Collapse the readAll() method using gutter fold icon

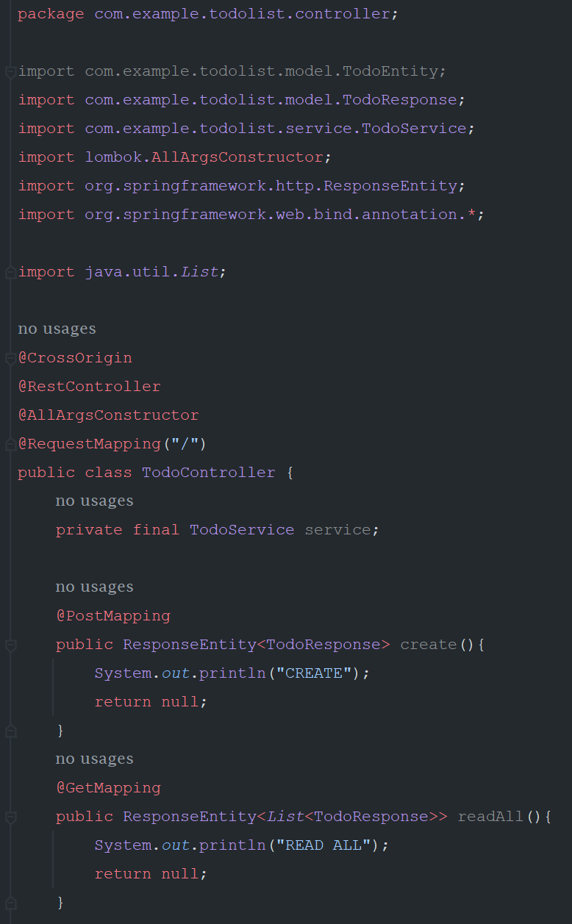(10, 817)
